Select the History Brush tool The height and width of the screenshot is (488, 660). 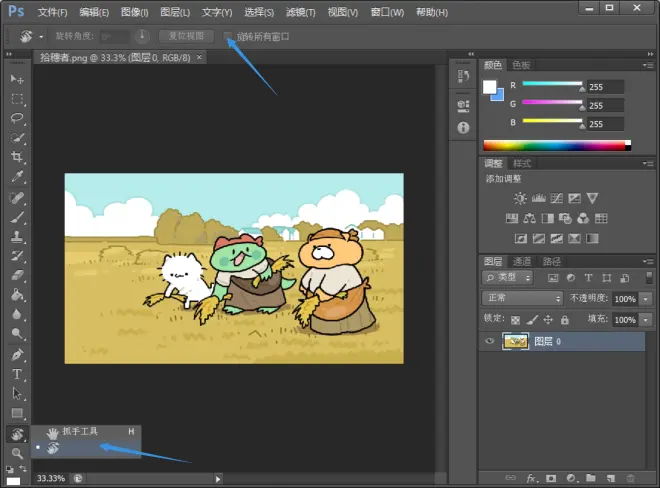click(17, 256)
